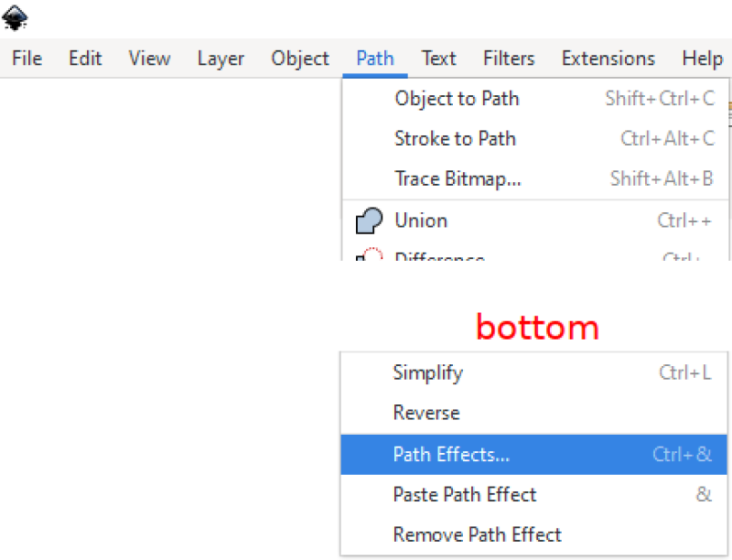Screen dimensions: 732x560
Task: Click the Inkscape logo icon
Action: 15,17
